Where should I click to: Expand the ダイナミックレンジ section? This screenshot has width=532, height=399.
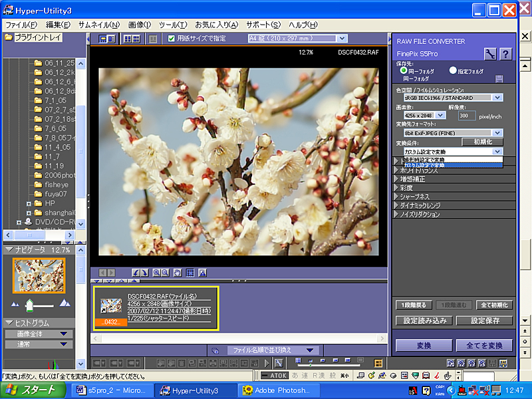pyautogui.click(x=396, y=205)
